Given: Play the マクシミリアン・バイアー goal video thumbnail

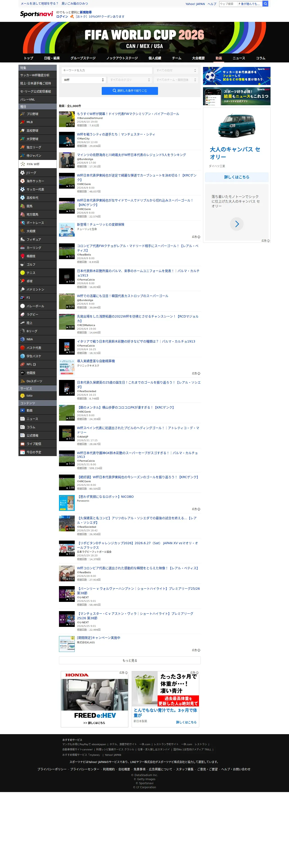Looking at the screenshot, I should coord(67,119).
